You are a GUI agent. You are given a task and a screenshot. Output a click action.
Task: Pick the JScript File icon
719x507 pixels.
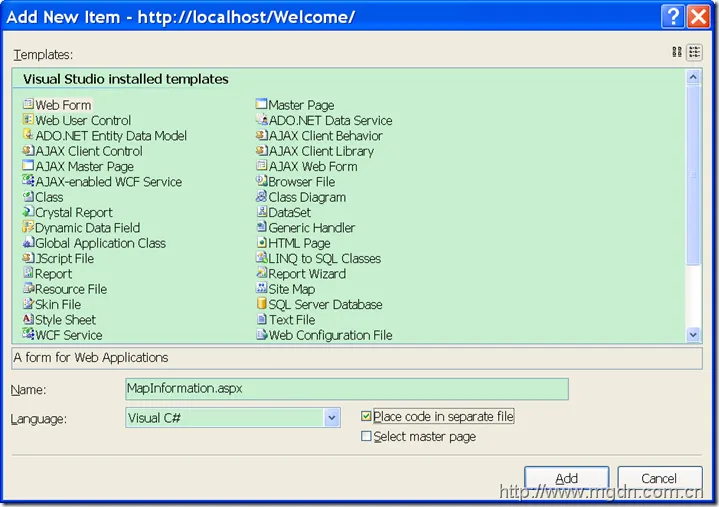point(28,258)
